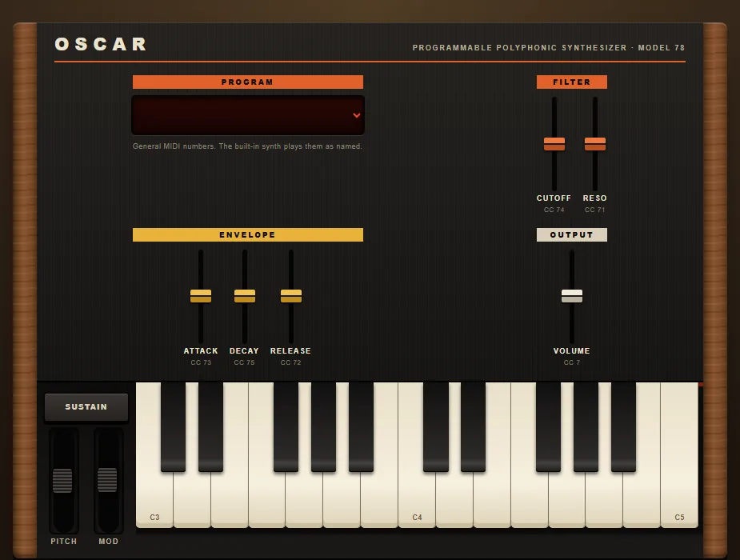The width and height of the screenshot is (740, 560).
Task: Play the D#3 black key
Action: [x=210, y=426]
